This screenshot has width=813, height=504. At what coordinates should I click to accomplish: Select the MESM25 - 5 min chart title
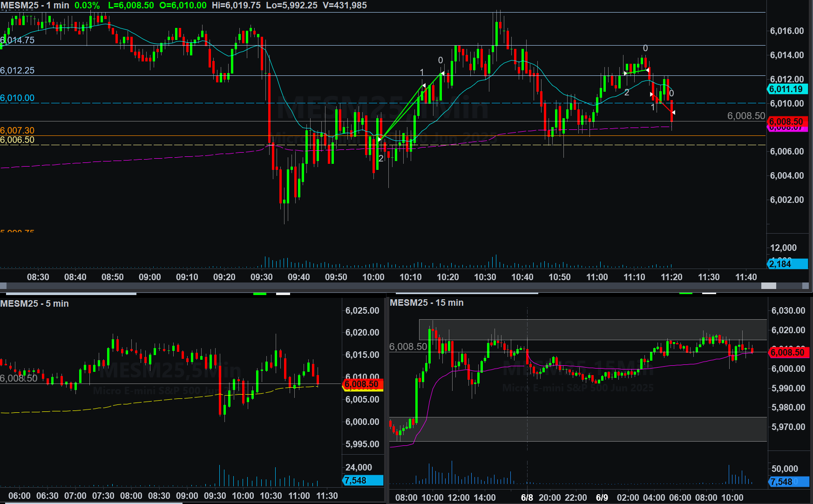34,303
